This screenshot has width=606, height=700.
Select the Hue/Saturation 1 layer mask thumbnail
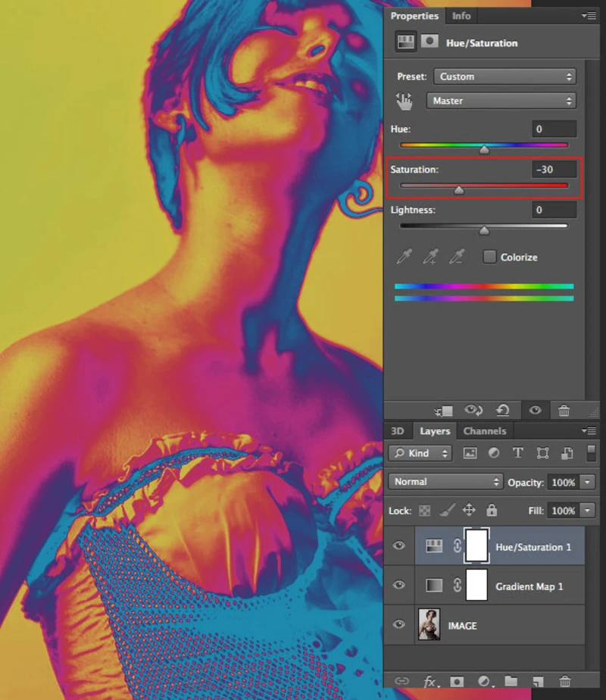tap(476, 545)
